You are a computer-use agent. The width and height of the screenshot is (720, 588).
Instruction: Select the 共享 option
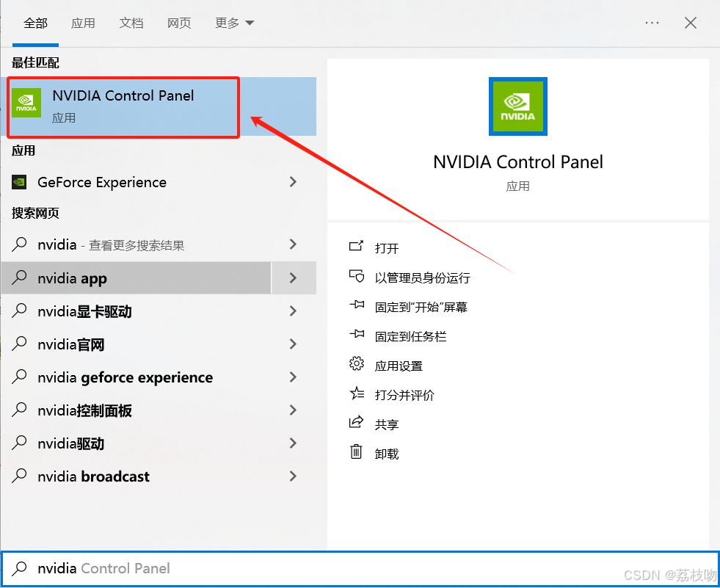coord(387,424)
